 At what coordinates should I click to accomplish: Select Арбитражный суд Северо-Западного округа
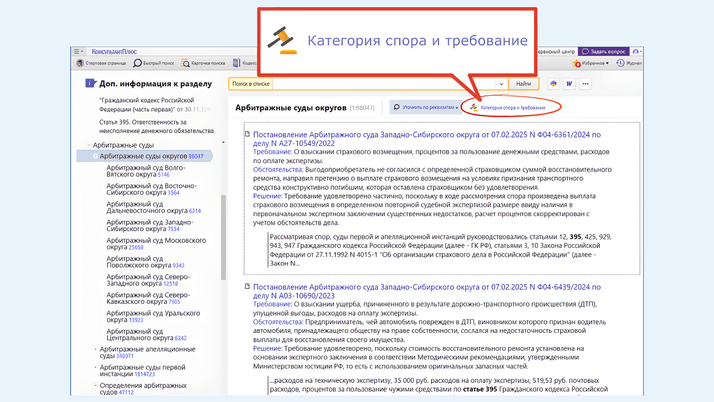point(148,280)
